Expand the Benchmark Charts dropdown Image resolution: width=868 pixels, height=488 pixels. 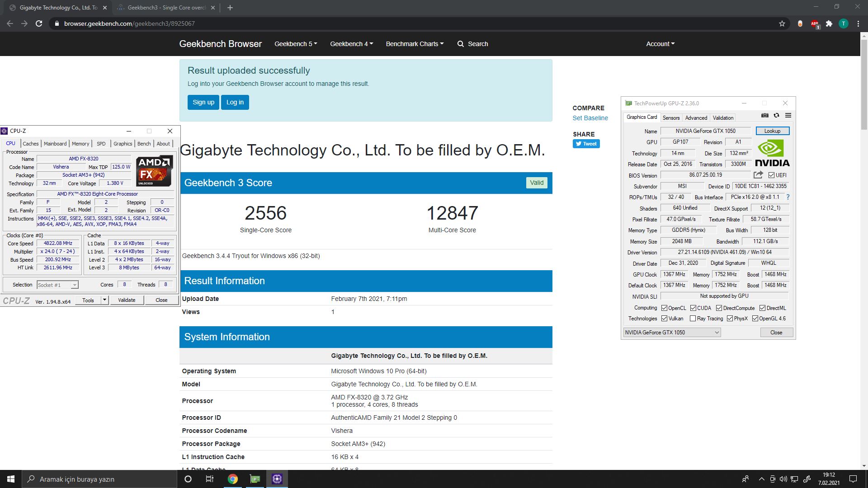pyautogui.click(x=415, y=44)
